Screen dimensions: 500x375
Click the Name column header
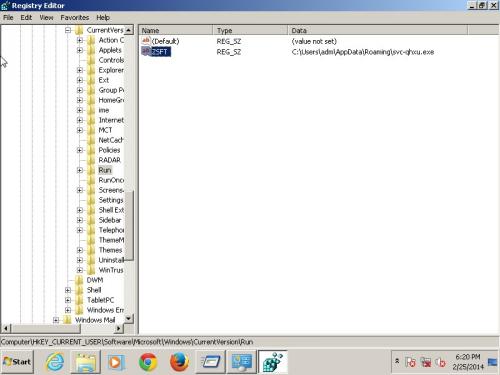coord(176,30)
